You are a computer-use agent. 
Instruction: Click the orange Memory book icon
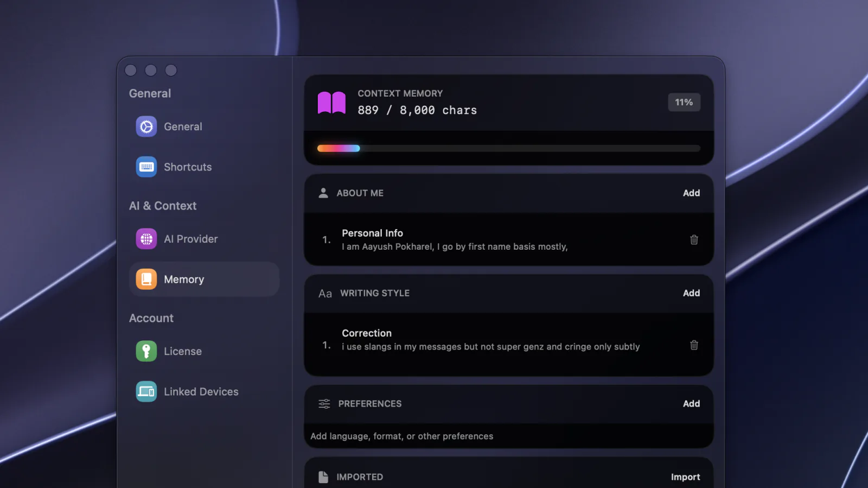point(146,279)
